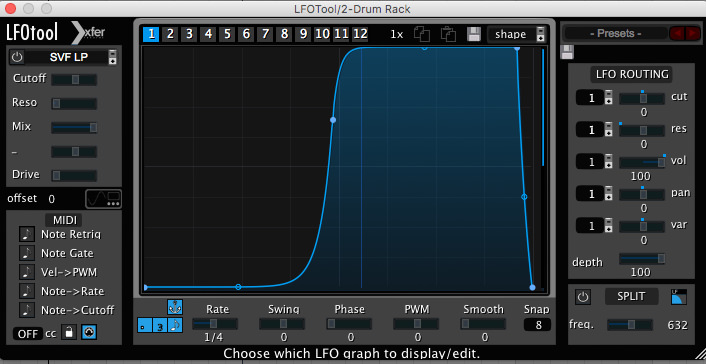The width and height of the screenshot is (706, 364).
Task: Change the res routing LFO number stepper
Action: tap(608, 130)
